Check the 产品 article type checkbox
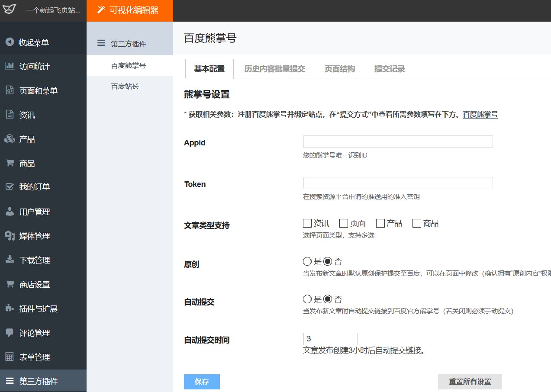Viewport: 551px width, 392px height. coord(380,223)
